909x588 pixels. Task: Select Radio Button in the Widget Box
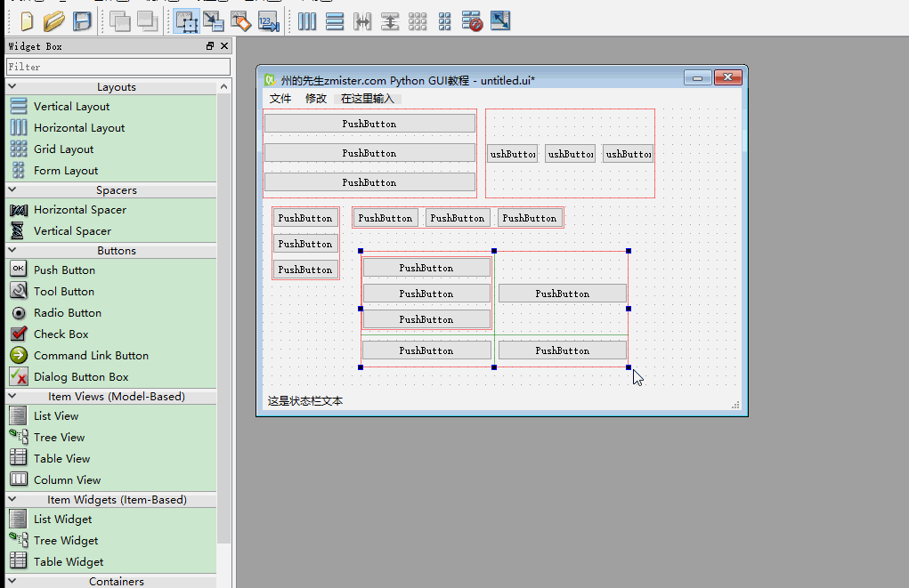click(67, 312)
